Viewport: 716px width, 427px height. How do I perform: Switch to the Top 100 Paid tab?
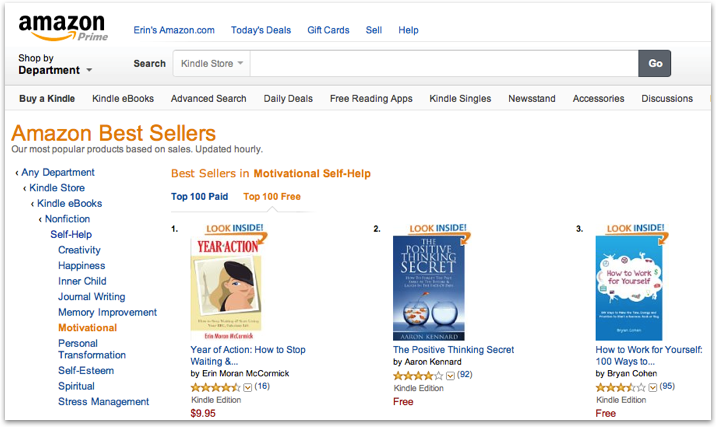[200, 197]
